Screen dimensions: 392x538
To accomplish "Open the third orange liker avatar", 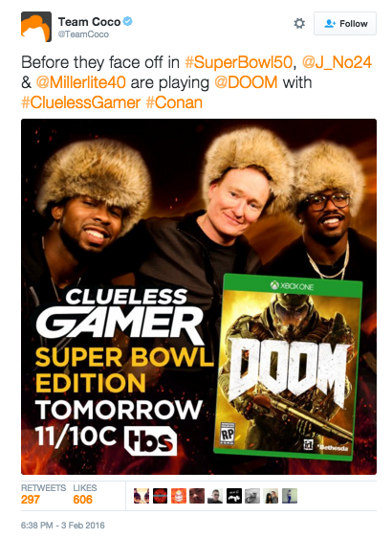I will tap(179, 496).
